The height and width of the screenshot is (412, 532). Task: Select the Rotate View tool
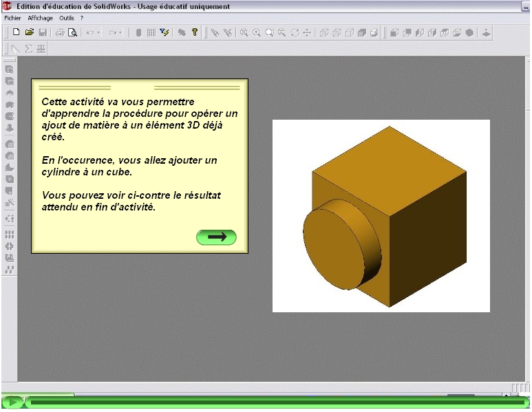[295, 32]
